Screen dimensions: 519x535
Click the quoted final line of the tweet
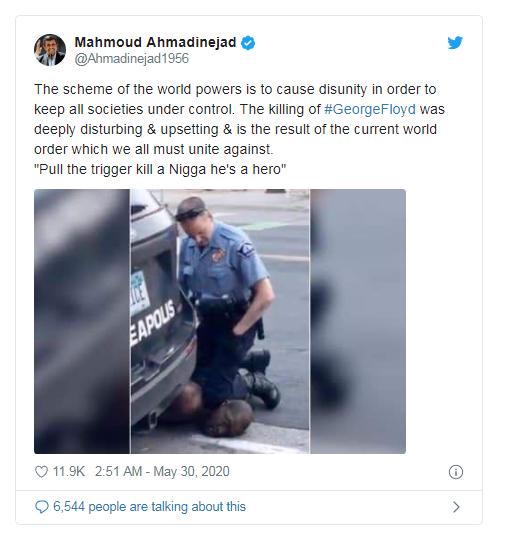[160, 169]
